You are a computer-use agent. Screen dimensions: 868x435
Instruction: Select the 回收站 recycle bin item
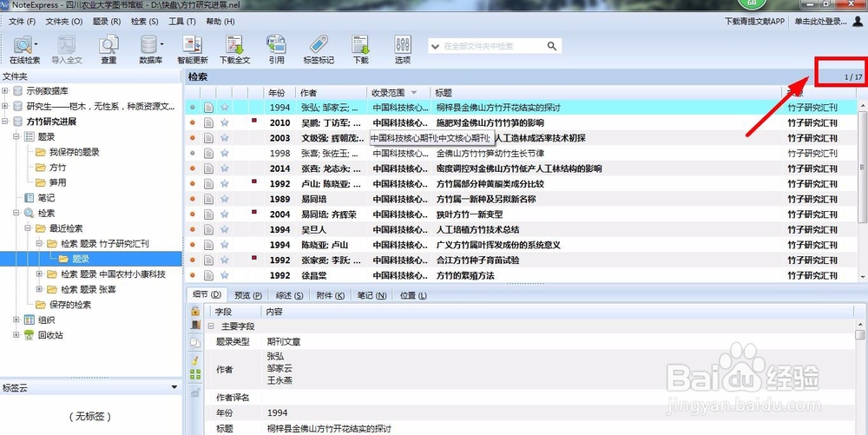[50, 335]
